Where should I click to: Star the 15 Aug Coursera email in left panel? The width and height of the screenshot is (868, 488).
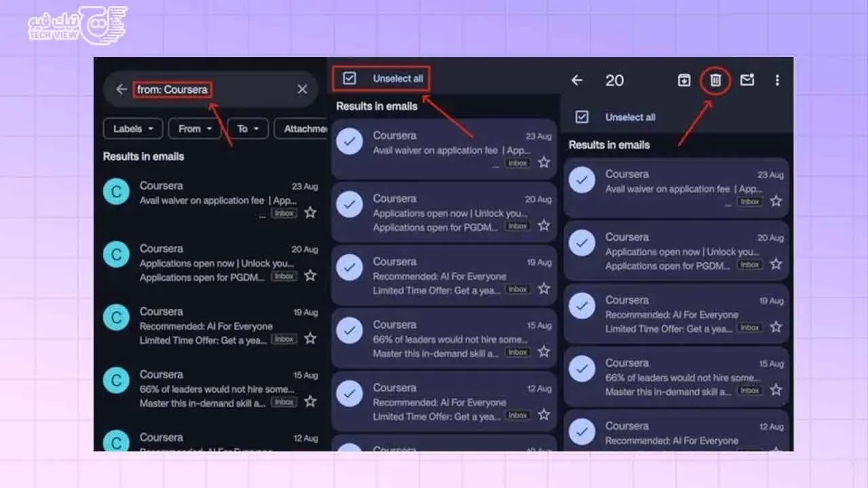pyautogui.click(x=310, y=401)
